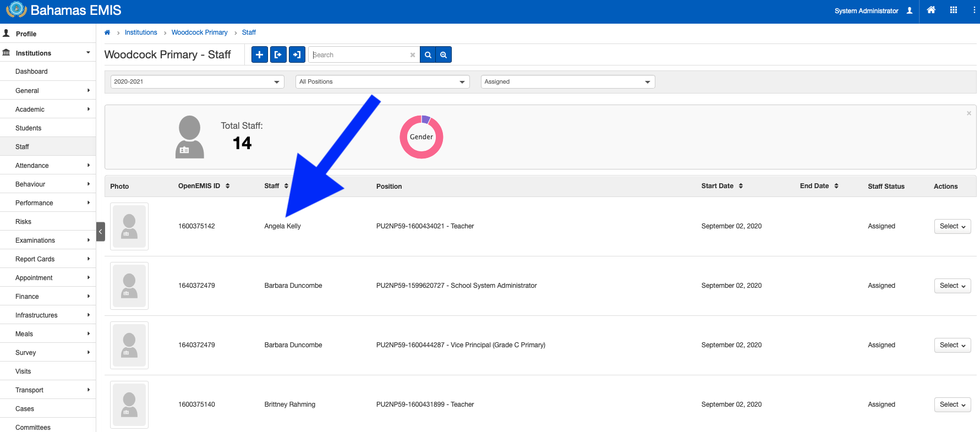This screenshot has width=980, height=432.
Task: Open the home icon in top bar
Action: click(x=931, y=10)
